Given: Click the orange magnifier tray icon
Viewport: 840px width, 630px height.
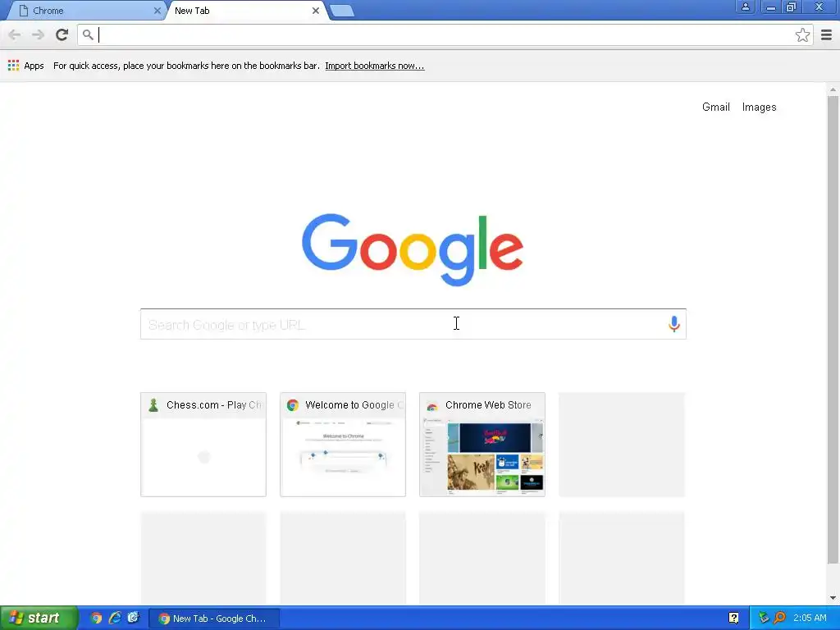Looking at the screenshot, I should point(779,618).
